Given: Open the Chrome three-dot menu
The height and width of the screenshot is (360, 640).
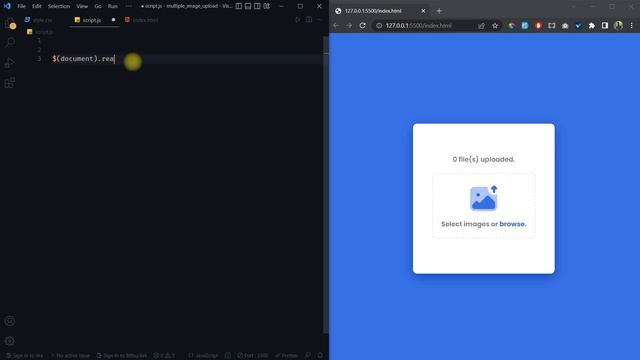Looking at the screenshot, I should pos(631,25).
